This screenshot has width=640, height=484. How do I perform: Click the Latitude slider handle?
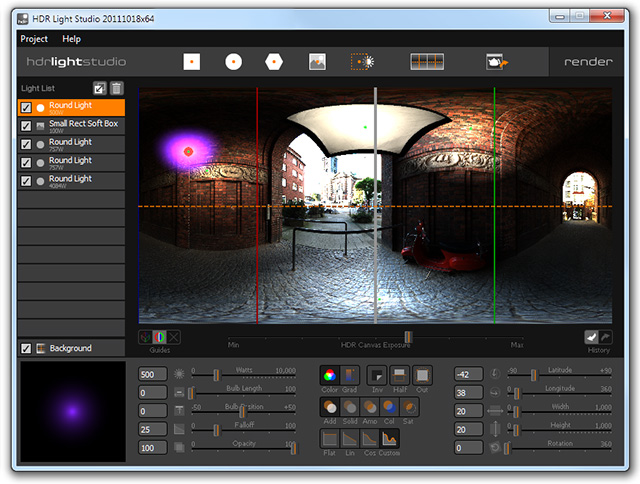(533, 375)
